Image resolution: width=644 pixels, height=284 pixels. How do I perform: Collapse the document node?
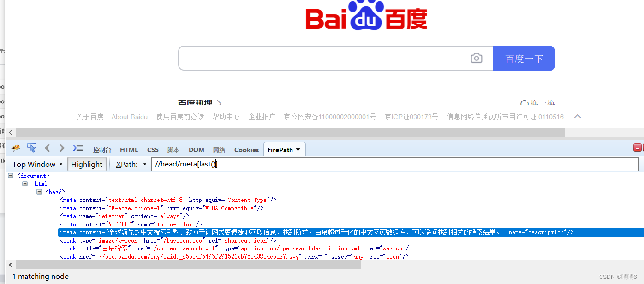[x=10, y=176]
